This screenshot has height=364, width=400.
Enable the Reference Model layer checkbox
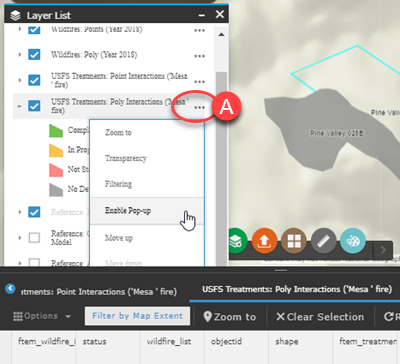coord(34,238)
